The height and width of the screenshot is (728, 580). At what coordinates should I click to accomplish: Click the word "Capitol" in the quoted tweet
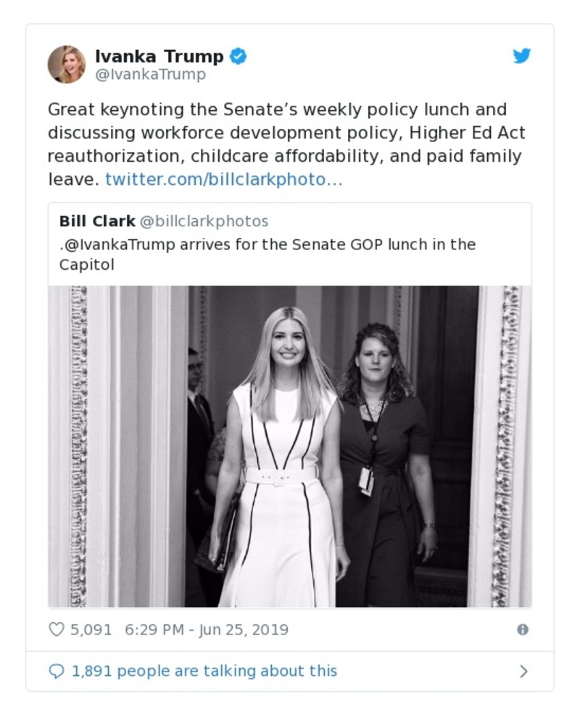[87, 265]
